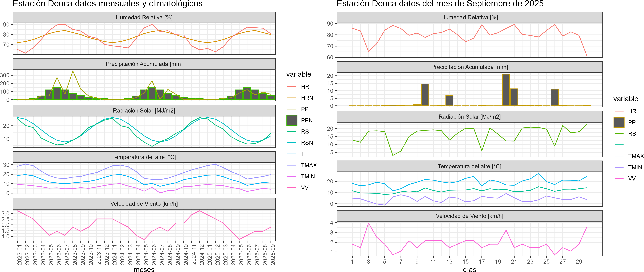Click day 15 tick on days axis
The width and height of the screenshot is (644, 272).
coord(465,261)
